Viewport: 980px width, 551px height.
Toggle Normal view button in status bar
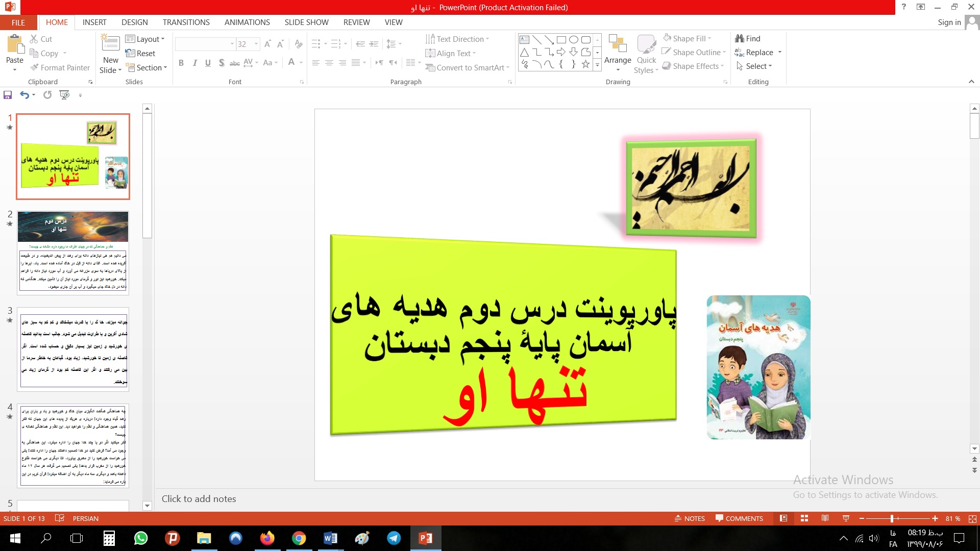click(x=783, y=518)
